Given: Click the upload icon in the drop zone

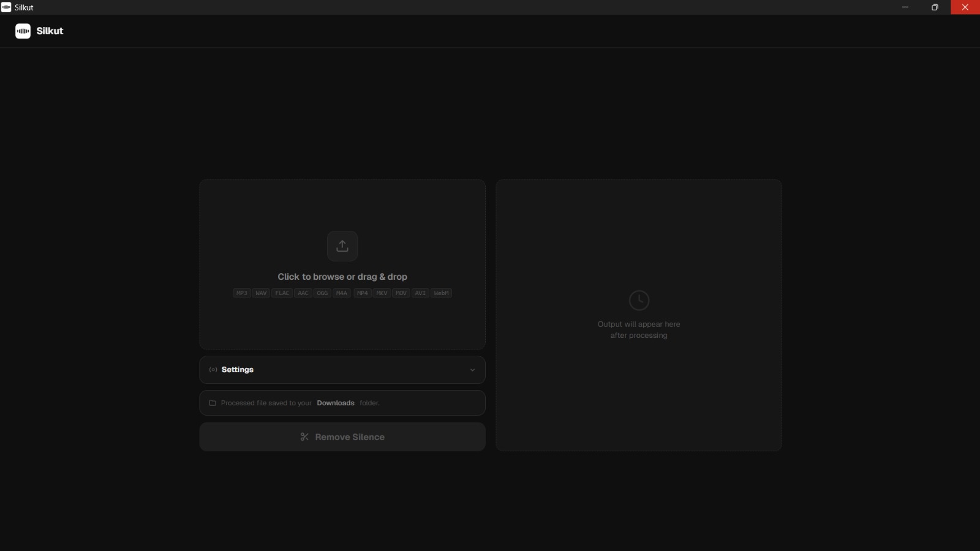Looking at the screenshot, I should pos(342,246).
